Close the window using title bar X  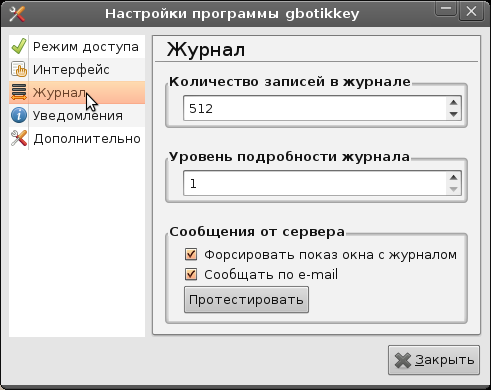[471, 11]
